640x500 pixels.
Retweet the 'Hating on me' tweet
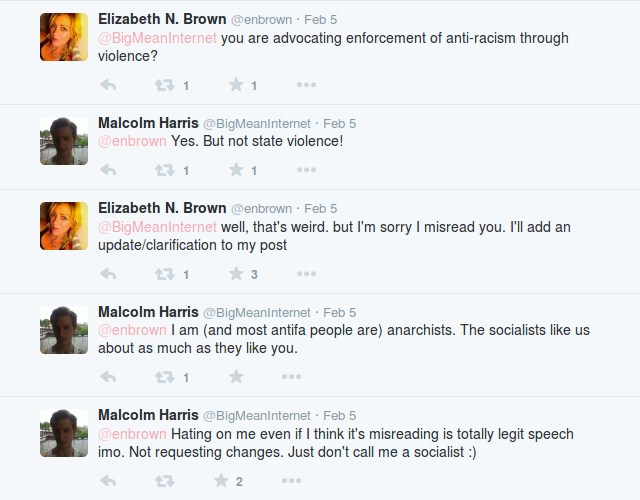[164, 481]
